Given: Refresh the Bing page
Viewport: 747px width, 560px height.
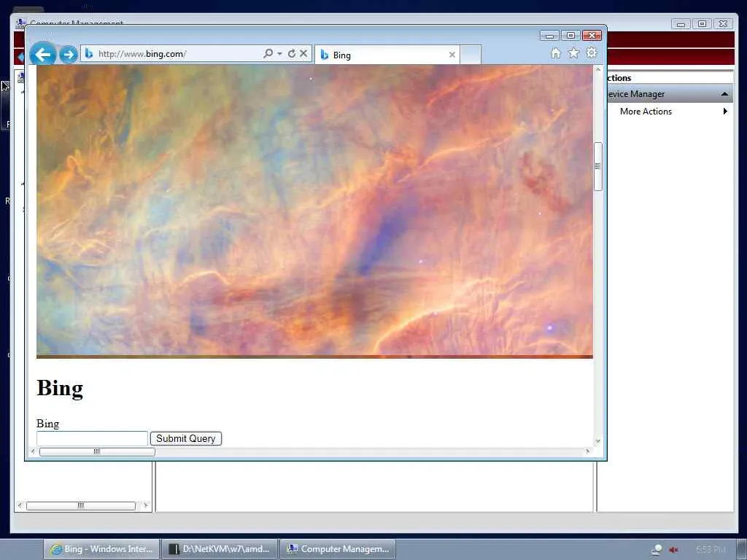Looking at the screenshot, I should tap(292, 53).
